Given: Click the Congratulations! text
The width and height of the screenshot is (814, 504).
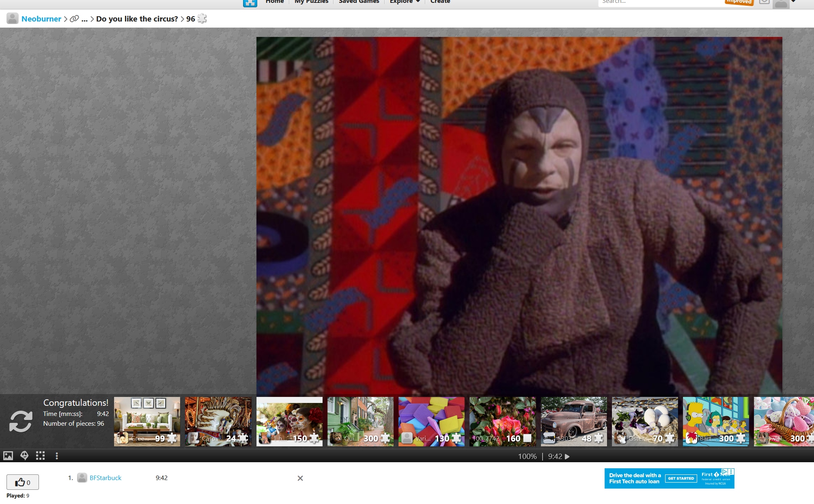Looking at the screenshot, I should (x=76, y=403).
